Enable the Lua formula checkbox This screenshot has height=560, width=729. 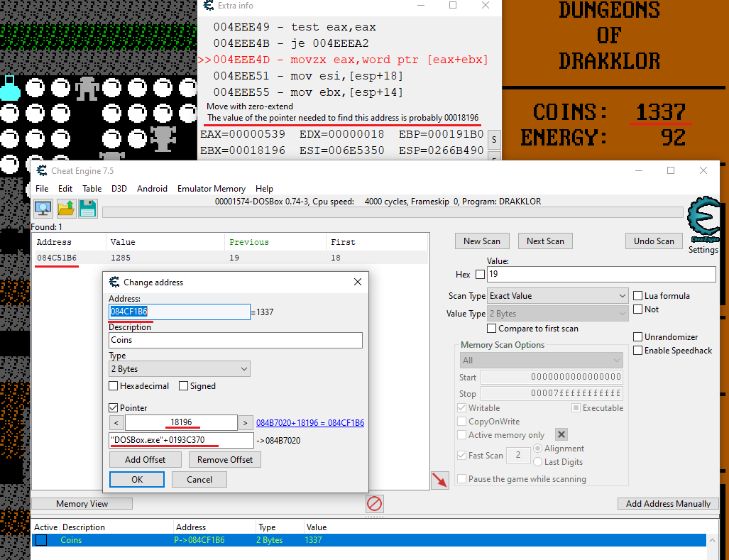(x=638, y=295)
